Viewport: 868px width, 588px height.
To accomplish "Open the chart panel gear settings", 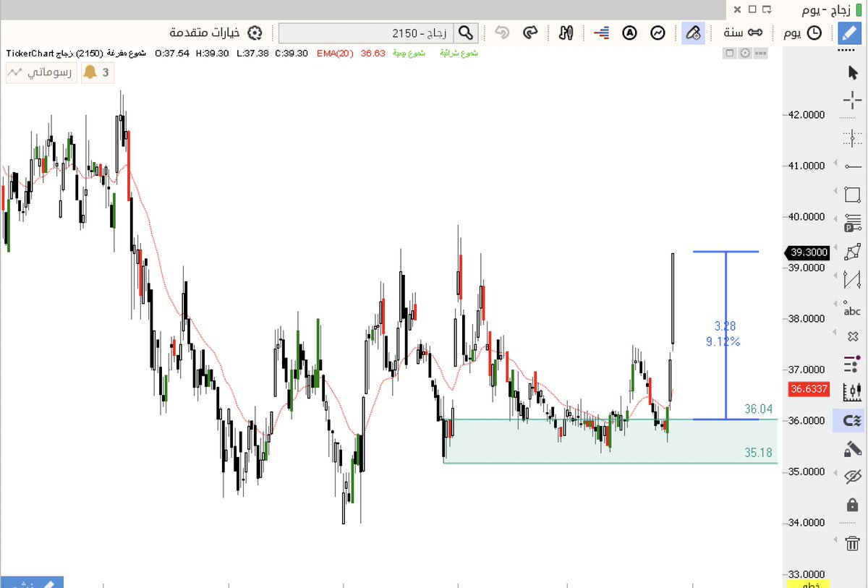I will [x=744, y=53].
